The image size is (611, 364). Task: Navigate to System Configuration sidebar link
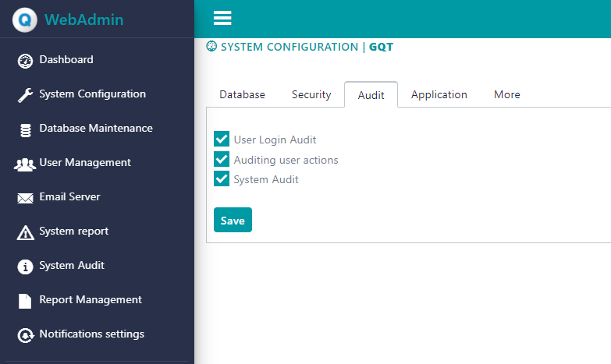point(92,94)
